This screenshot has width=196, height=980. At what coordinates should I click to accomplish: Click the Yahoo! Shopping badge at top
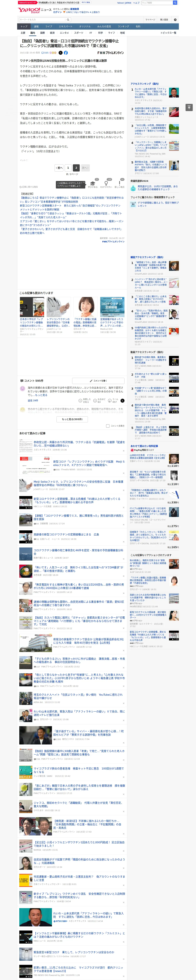click(27, 3)
